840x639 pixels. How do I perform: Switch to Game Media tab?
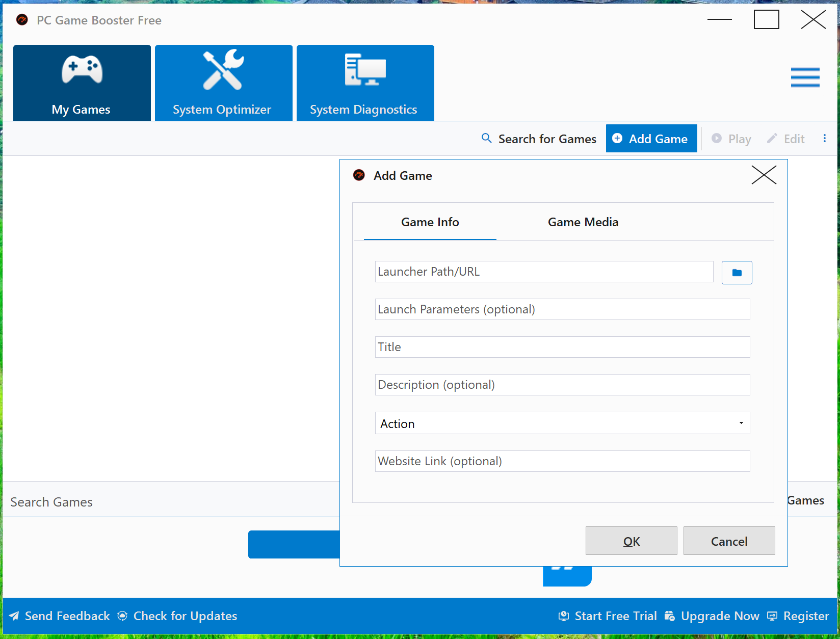583,222
